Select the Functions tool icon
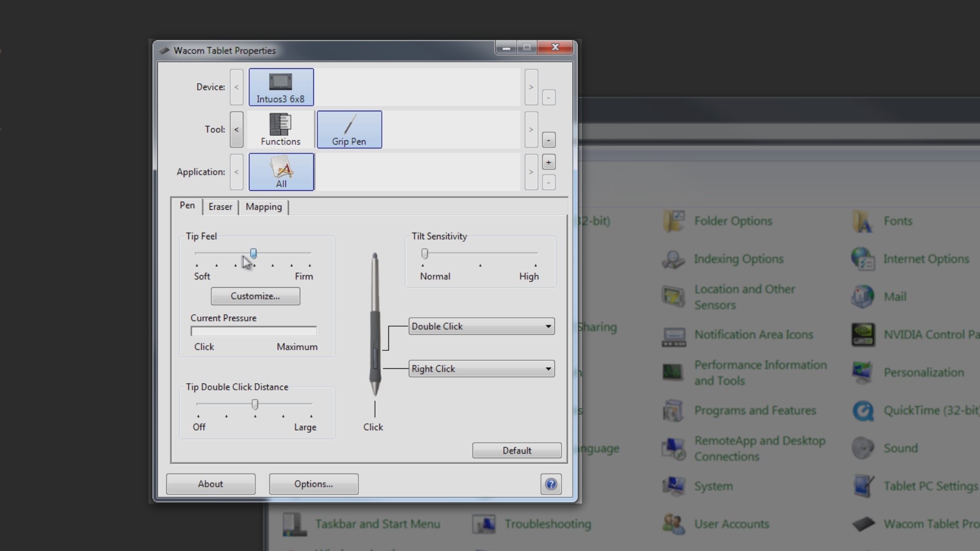Viewport: 980px width, 551px height. click(x=280, y=130)
